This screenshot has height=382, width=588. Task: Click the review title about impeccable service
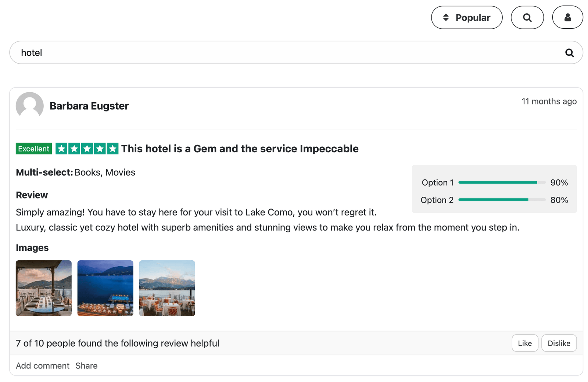point(239,149)
